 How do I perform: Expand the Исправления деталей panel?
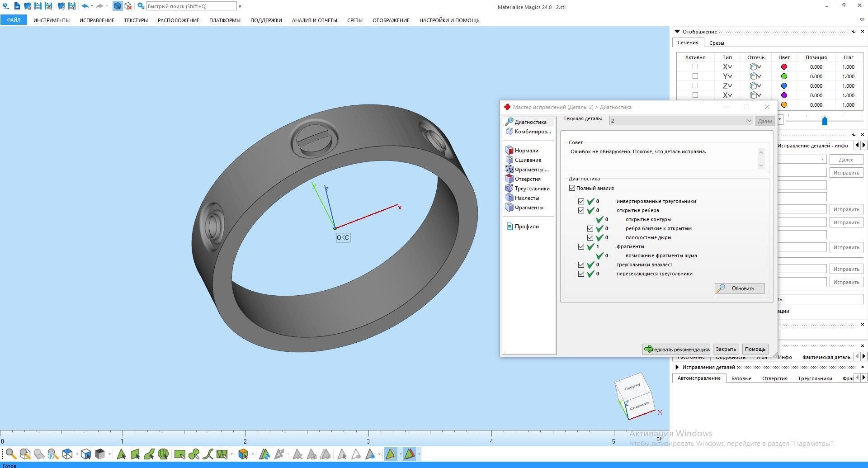(x=677, y=367)
